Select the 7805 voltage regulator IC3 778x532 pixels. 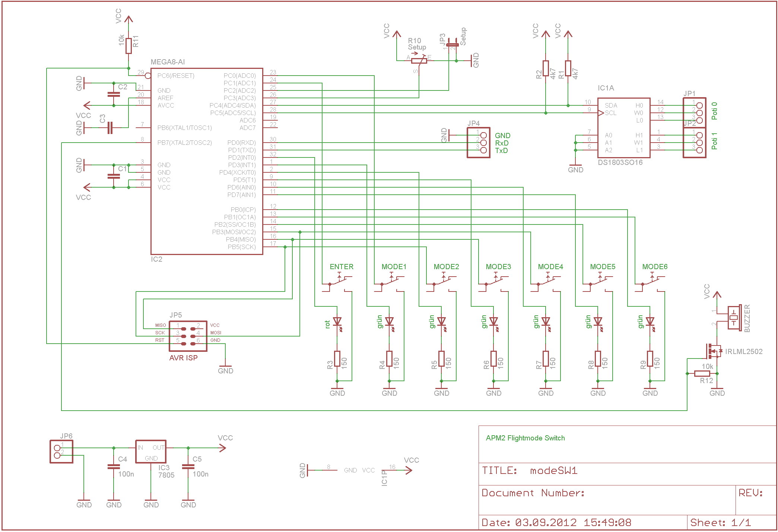[x=151, y=452]
